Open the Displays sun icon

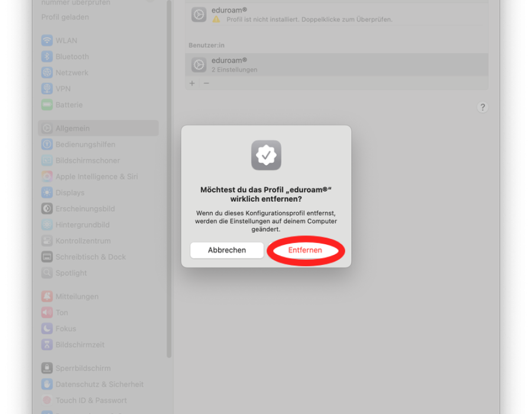click(x=47, y=192)
